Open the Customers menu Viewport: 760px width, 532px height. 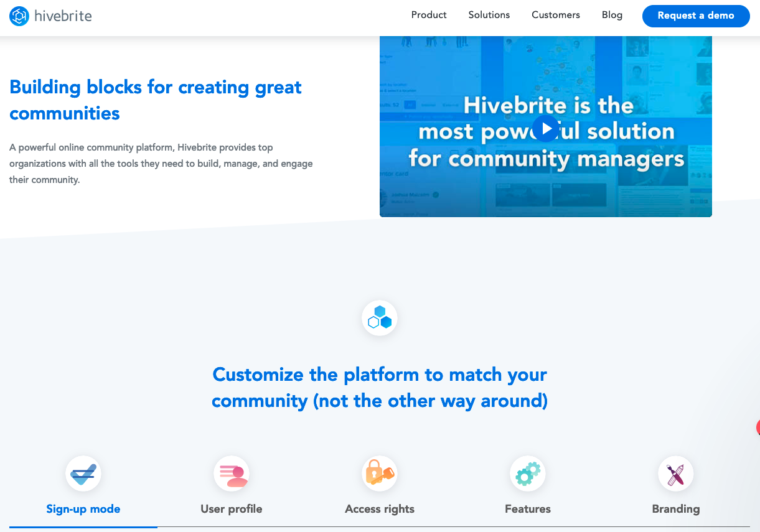click(x=556, y=15)
